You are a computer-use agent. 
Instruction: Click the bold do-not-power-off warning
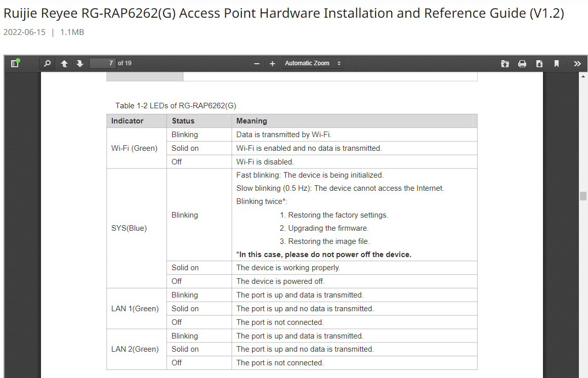point(324,255)
